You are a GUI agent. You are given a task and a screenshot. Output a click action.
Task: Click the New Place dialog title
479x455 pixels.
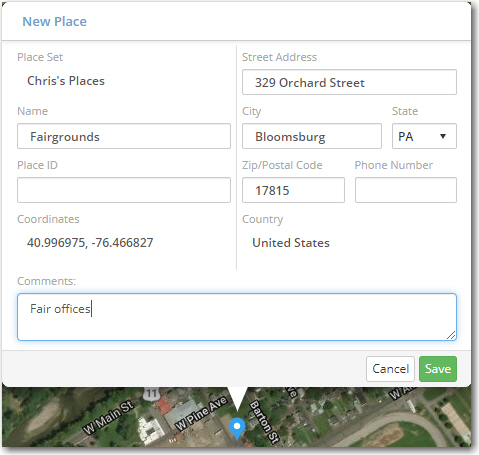click(54, 22)
